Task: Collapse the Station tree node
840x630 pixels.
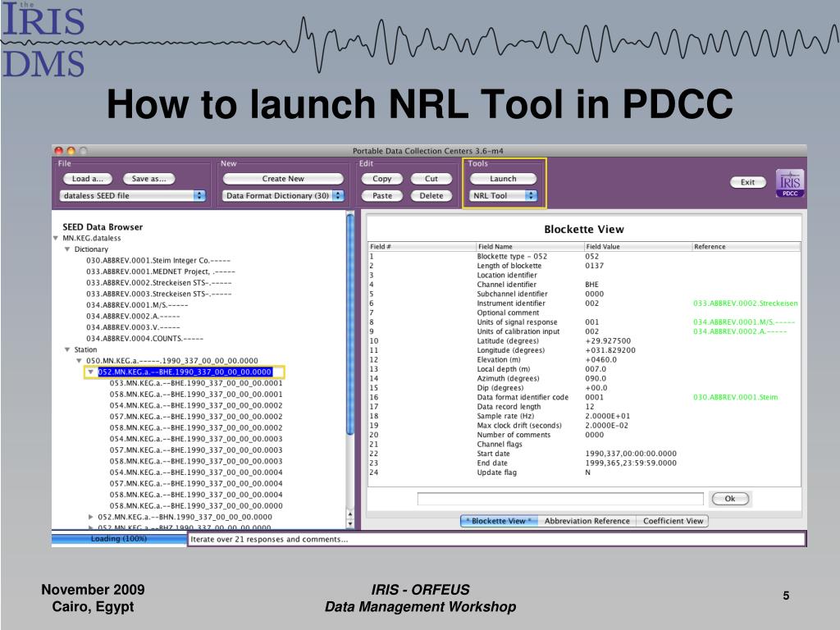Action: click(67, 349)
